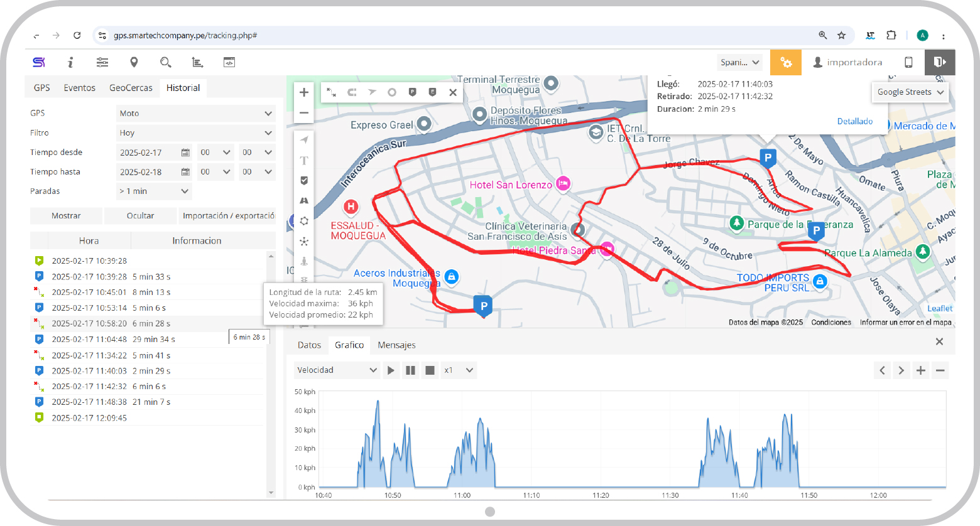
Task: Open the Tiempo desde calendar picker icon
Action: click(x=185, y=153)
